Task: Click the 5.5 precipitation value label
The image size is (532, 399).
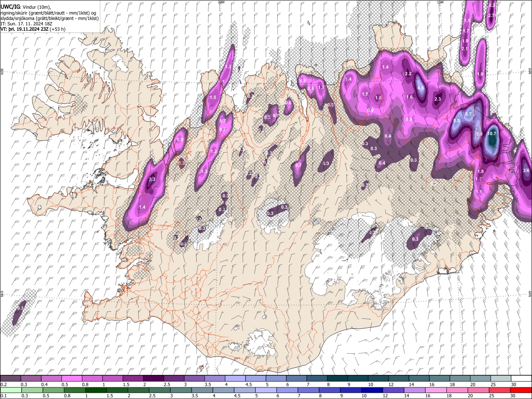Action: [456, 121]
